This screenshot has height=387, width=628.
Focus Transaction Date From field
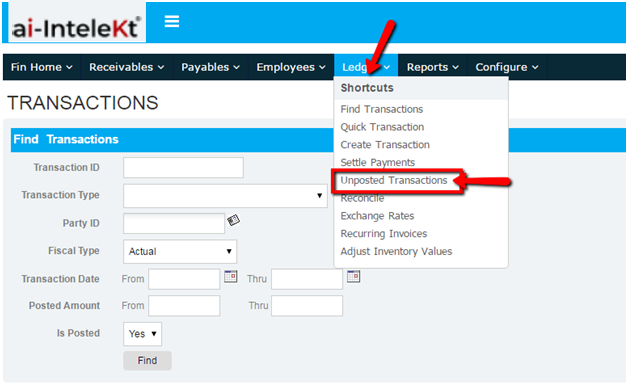point(184,279)
